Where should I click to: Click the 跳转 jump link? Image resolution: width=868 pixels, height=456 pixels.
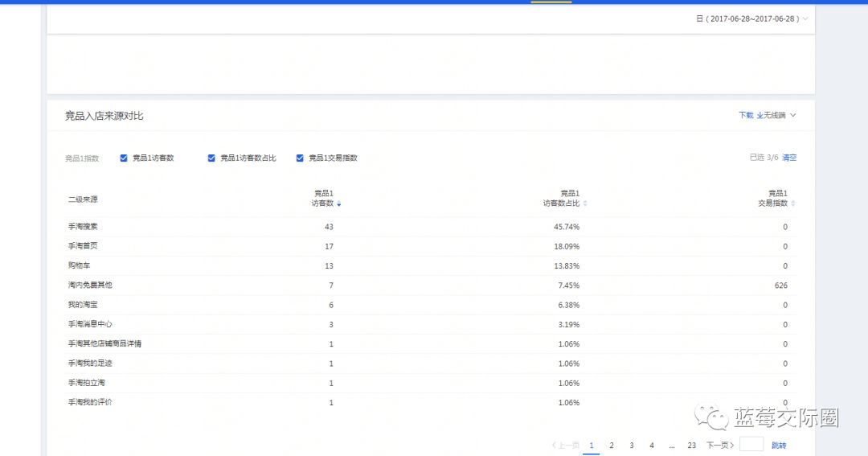point(779,445)
